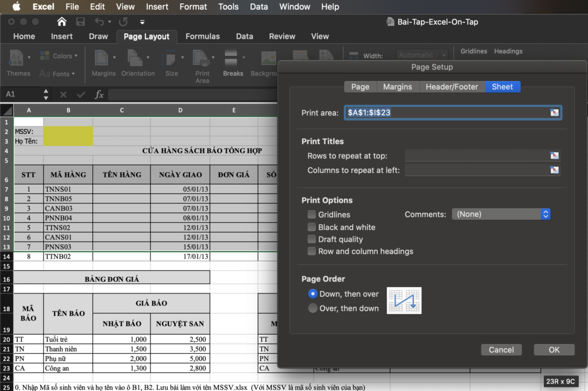Image resolution: width=588 pixels, height=391 pixels.
Task: Click the page order preview diagram
Action: click(x=404, y=301)
